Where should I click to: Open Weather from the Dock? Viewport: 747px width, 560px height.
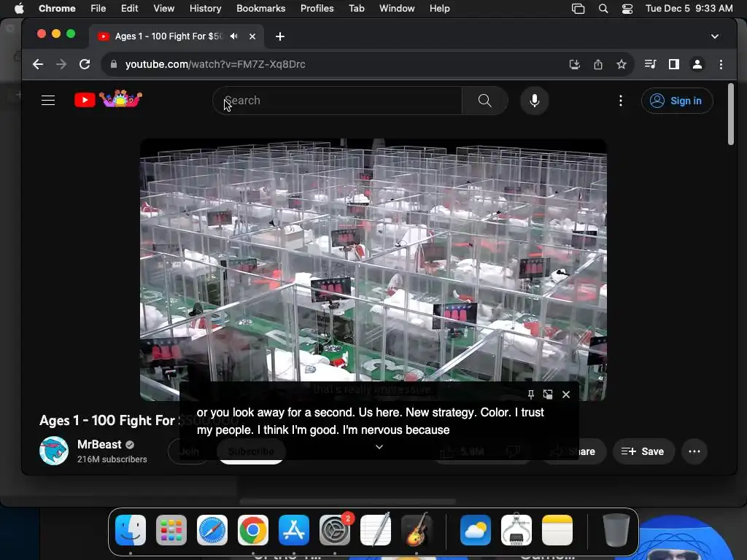click(x=476, y=530)
